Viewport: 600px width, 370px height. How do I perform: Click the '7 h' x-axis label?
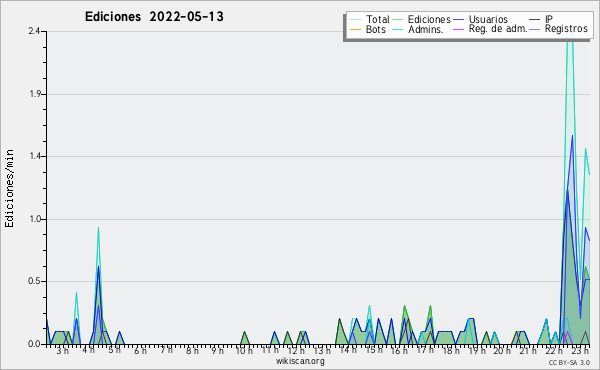166,350
